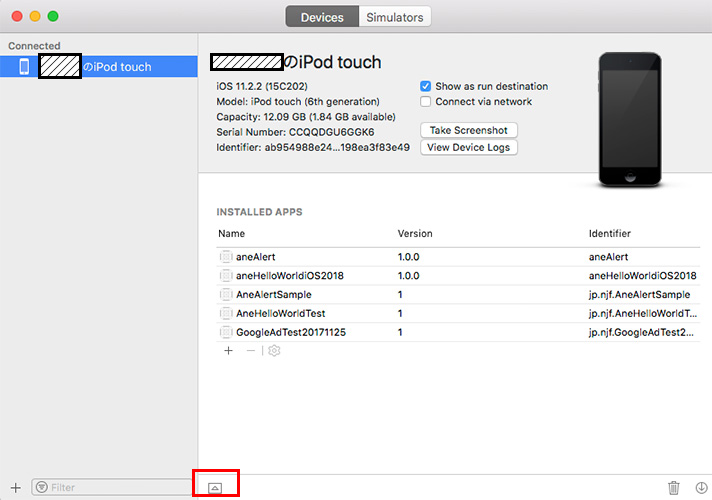The image size is (712, 500).
Task: Click identifier jp.njf.AneAlertSample
Action: click(639, 295)
